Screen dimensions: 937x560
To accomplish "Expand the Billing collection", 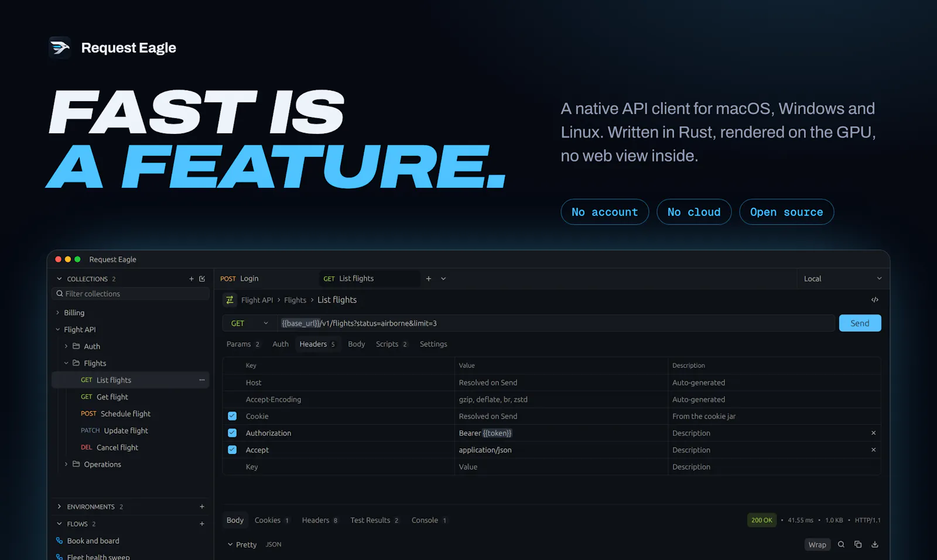I will pos(57,313).
